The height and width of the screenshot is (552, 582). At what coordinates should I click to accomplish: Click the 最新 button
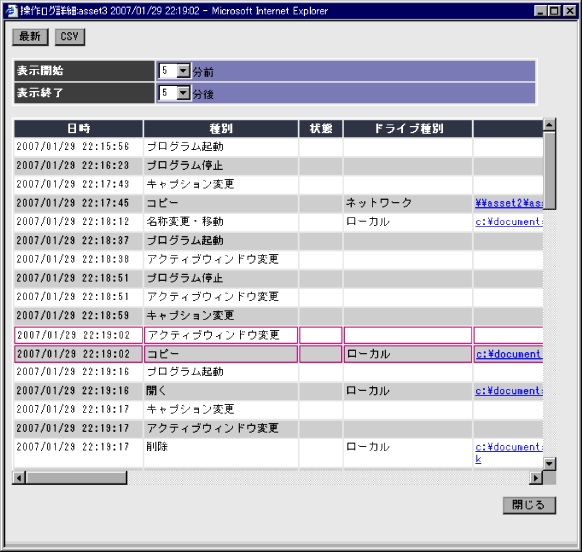[x=30, y=37]
